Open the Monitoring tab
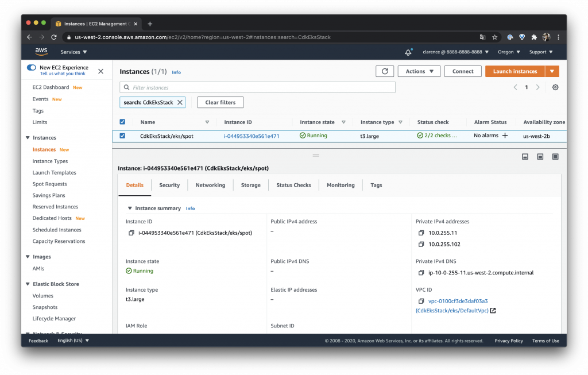The width and height of the screenshot is (588, 375). tap(341, 185)
